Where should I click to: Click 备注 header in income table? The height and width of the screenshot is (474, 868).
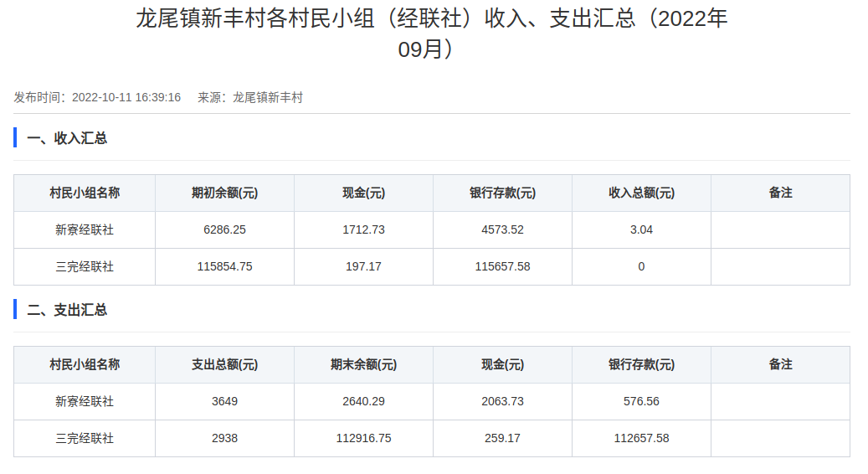(x=781, y=193)
